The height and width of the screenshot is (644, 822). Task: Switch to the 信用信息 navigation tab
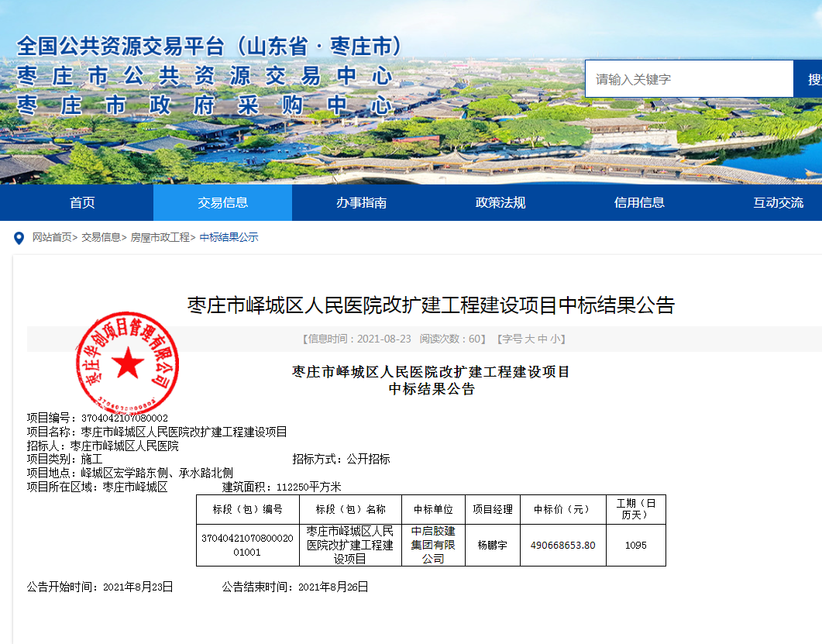(x=639, y=203)
